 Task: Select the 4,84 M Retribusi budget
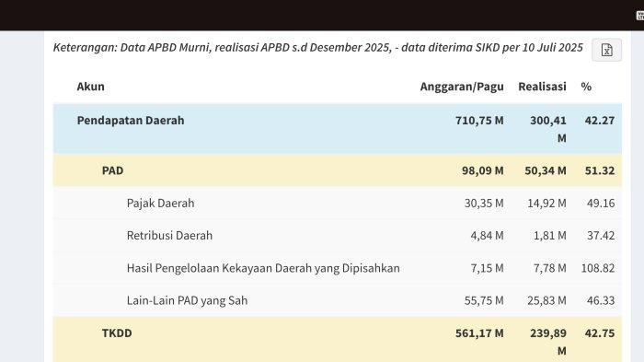pos(487,235)
